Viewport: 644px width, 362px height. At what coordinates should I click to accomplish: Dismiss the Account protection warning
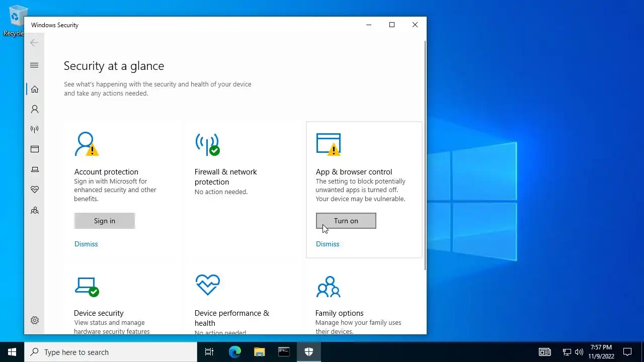click(86, 244)
